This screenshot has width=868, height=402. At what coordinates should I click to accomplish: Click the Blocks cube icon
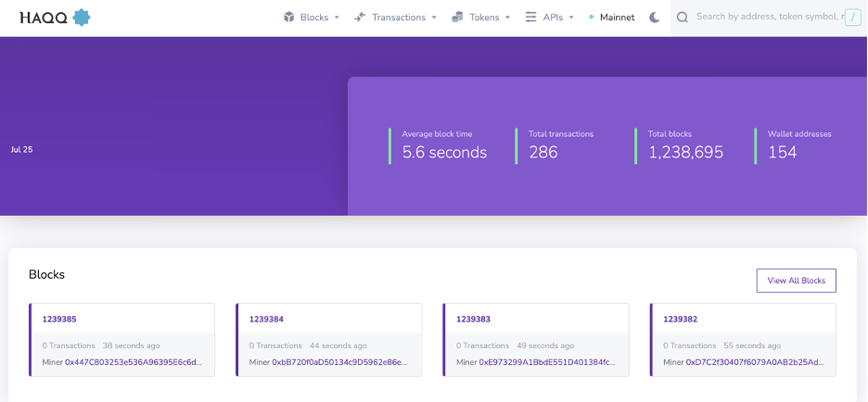288,18
